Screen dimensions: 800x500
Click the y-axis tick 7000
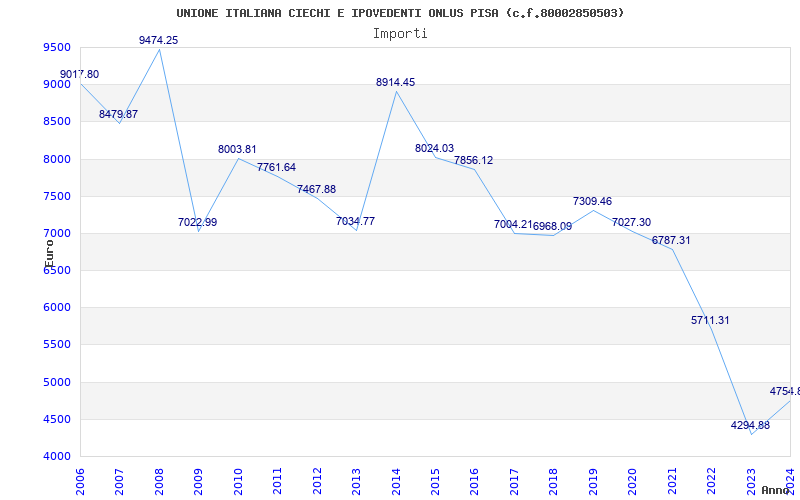coord(56,234)
